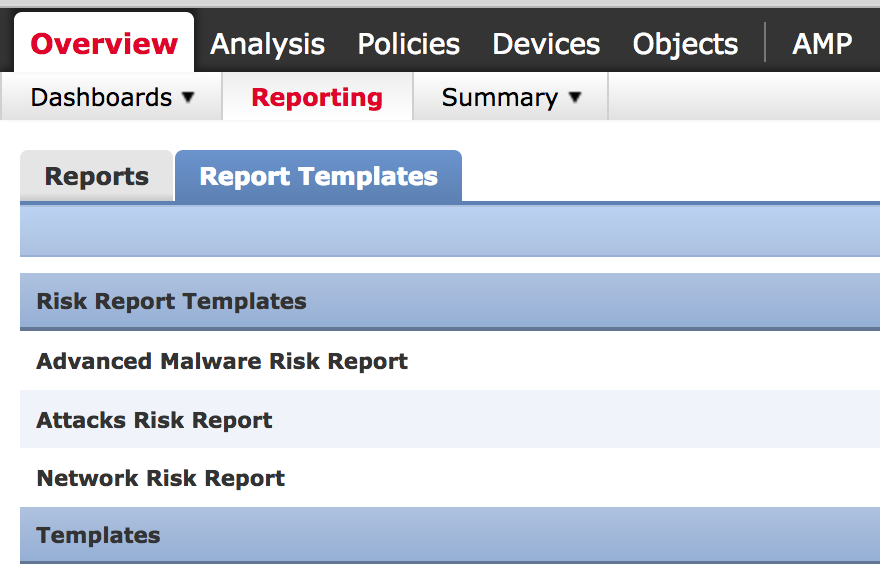
Task: Click the Dashboards dropdown arrow icon
Action: (x=188, y=98)
